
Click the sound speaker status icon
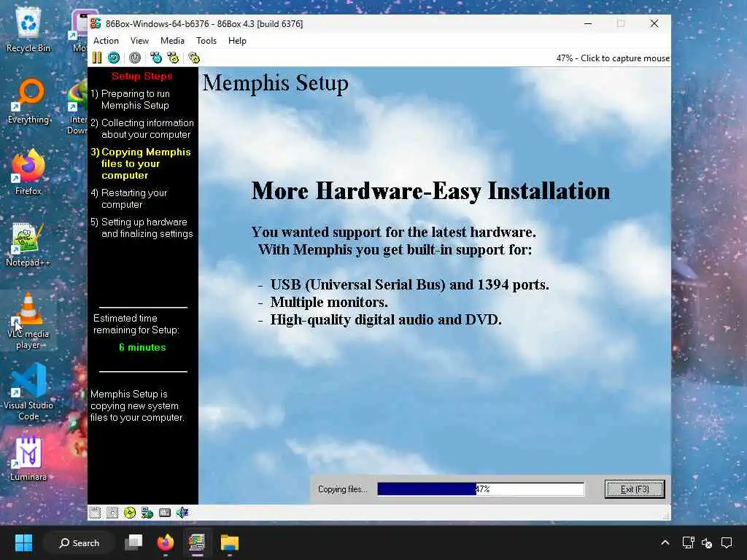pyautogui.click(x=182, y=513)
